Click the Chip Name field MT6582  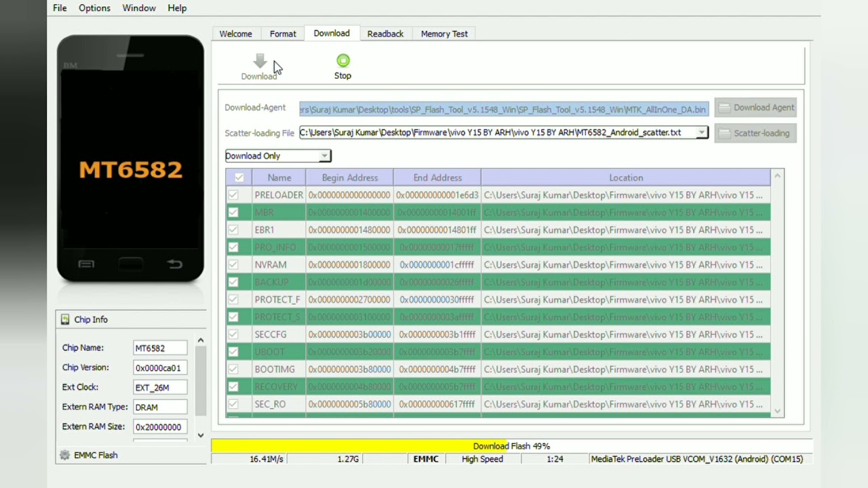point(160,348)
